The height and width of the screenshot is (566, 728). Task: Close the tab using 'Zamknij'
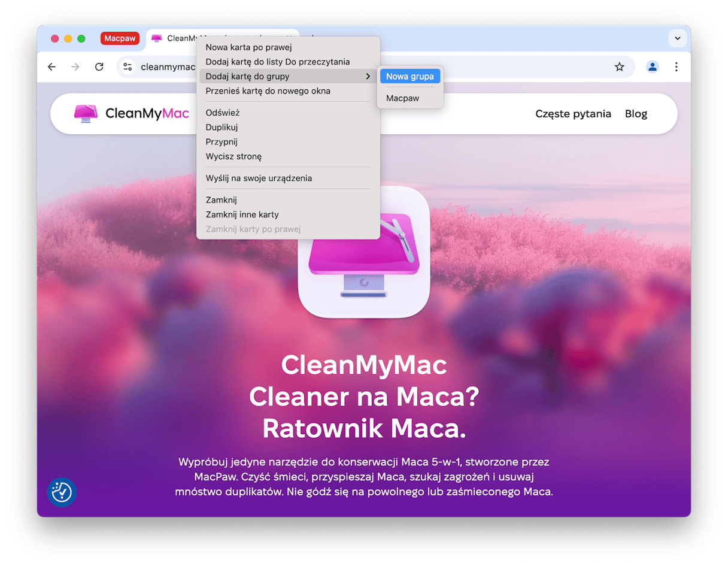point(289,200)
